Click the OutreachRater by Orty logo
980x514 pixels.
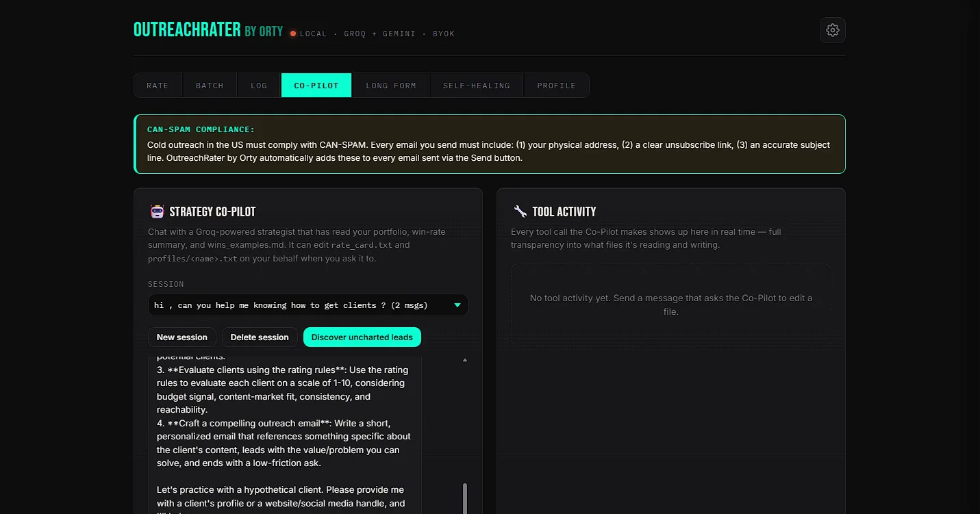point(208,30)
